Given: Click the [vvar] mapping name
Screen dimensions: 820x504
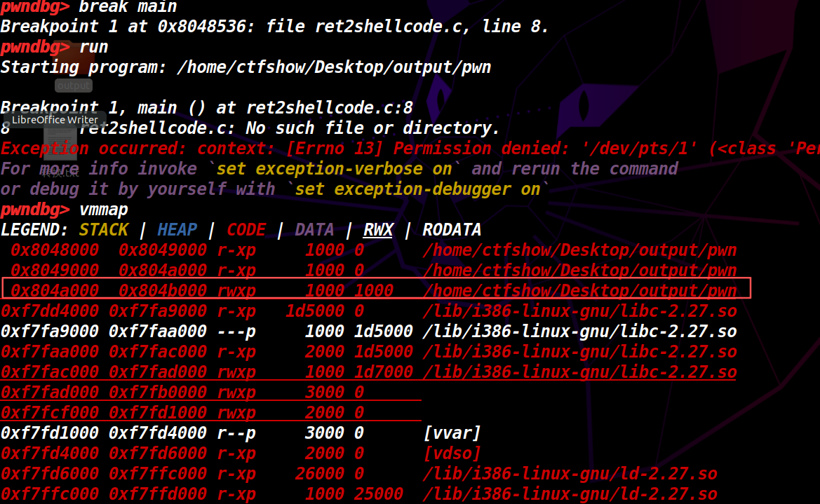Looking at the screenshot, I should coord(452,433).
